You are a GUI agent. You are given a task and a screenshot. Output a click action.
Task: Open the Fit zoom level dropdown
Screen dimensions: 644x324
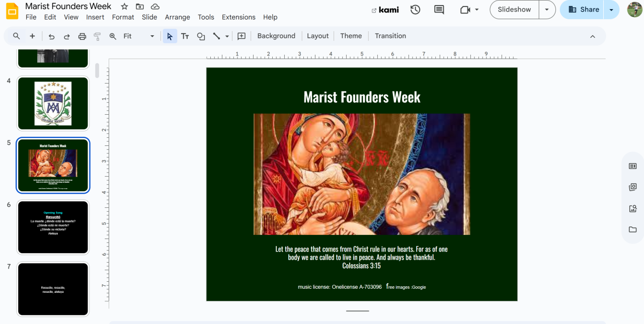[139, 36]
